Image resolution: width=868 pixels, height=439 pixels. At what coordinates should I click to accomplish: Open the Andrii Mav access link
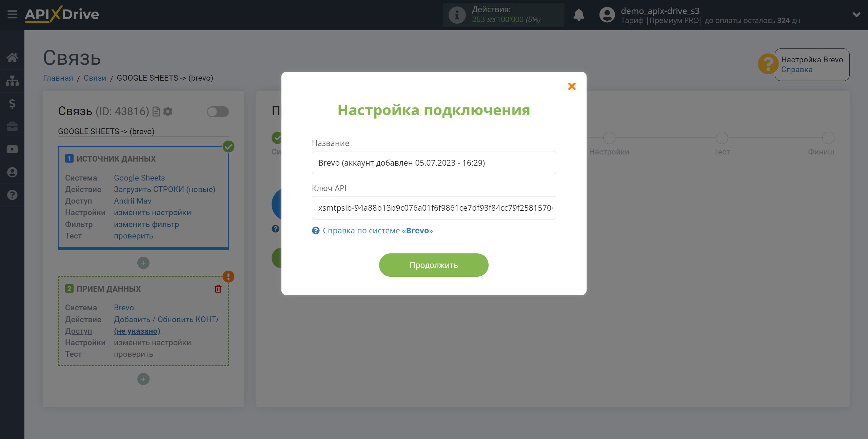pos(133,201)
